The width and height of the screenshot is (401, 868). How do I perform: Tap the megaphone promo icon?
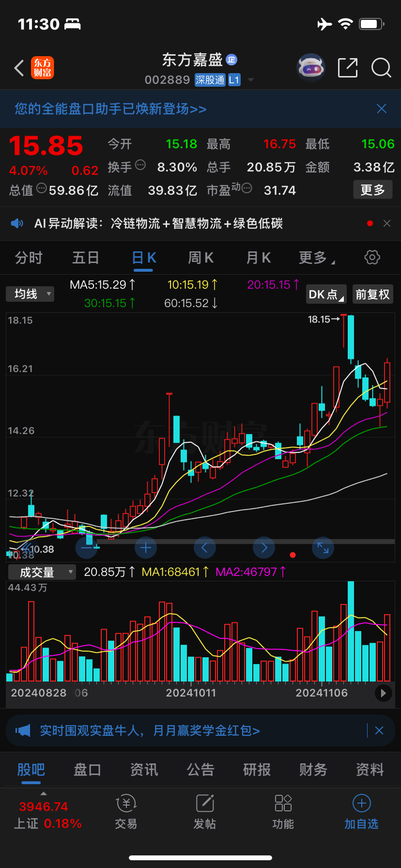point(23,730)
